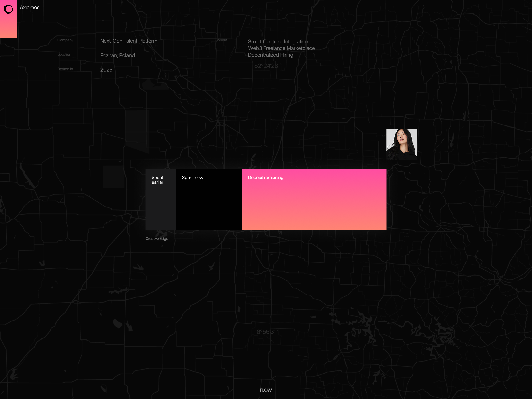532x399 pixels.
Task: Click Web3 Freelance Marketplace text
Action: (x=281, y=48)
